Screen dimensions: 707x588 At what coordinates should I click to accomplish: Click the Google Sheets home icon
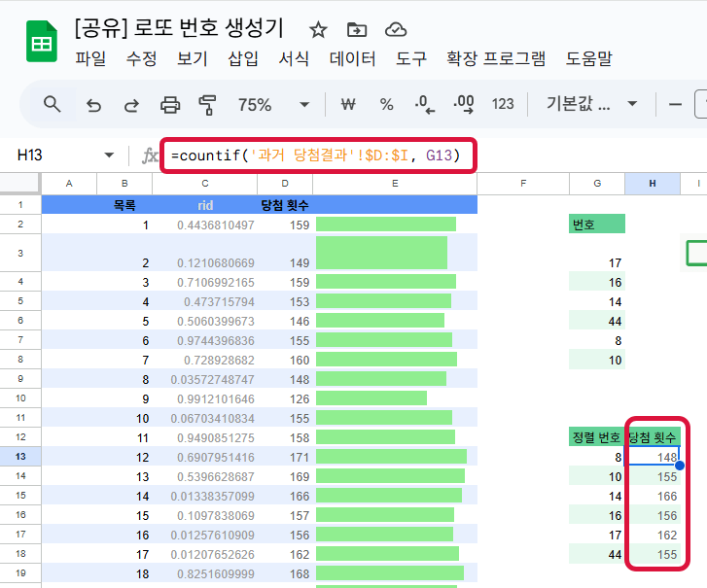tap(41, 43)
